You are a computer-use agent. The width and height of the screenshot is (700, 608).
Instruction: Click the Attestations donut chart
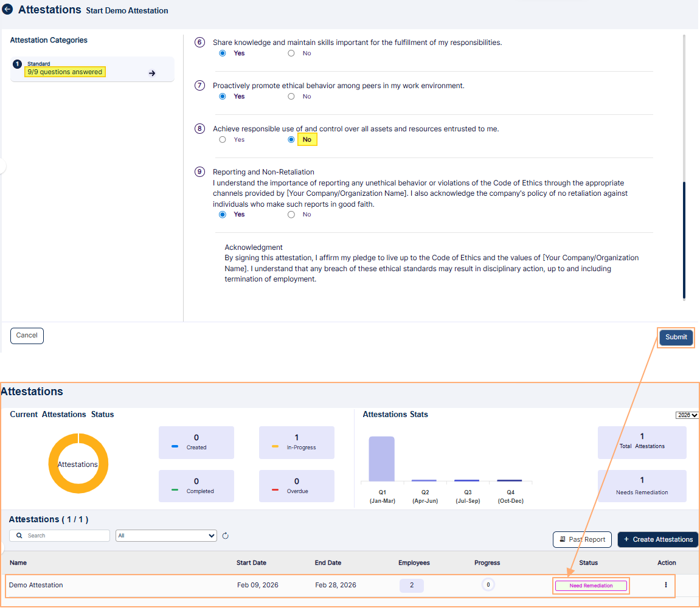tap(78, 463)
